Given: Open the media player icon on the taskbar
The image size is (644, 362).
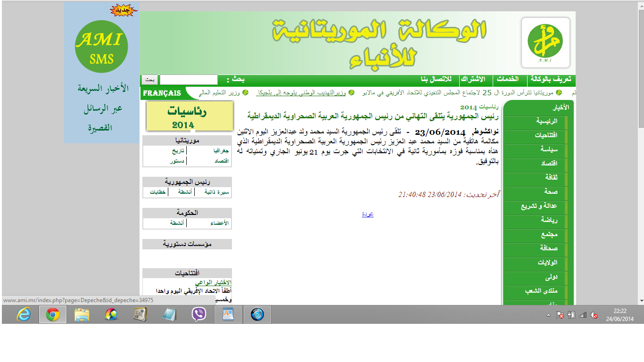Looking at the screenshot, I should tap(257, 314).
